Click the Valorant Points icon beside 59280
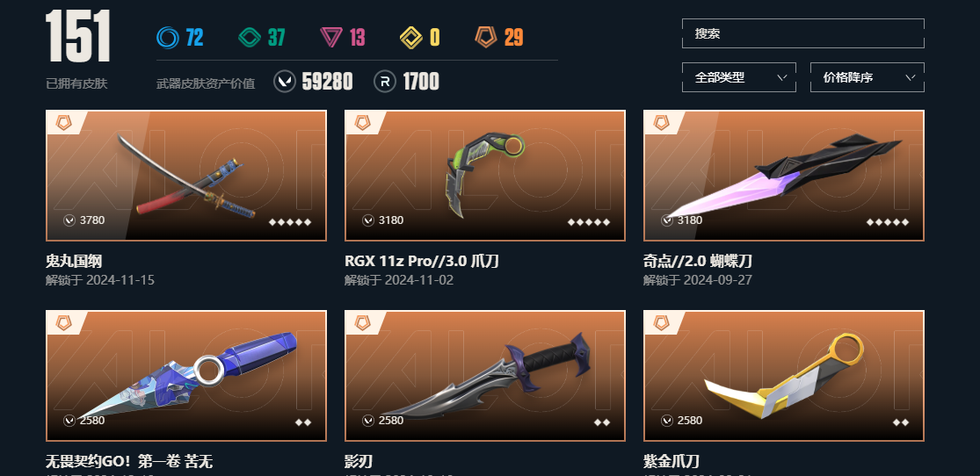Screen dimensions: 980x476 [285, 81]
